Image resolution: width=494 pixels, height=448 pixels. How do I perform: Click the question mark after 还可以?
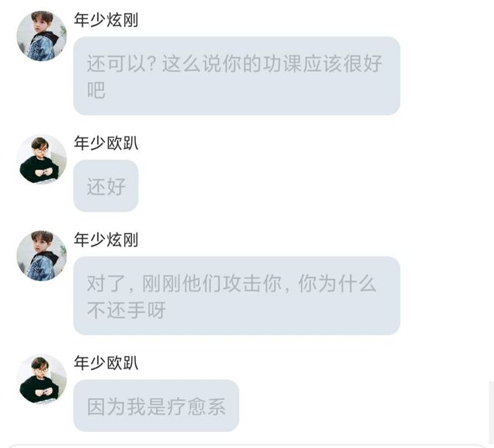pyautogui.click(x=152, y=63)
